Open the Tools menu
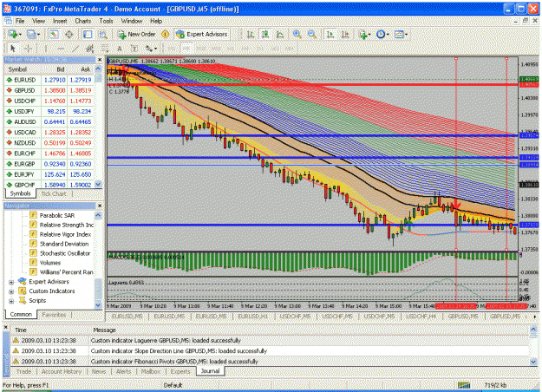 pyautogui.click(x=106, y=21)
